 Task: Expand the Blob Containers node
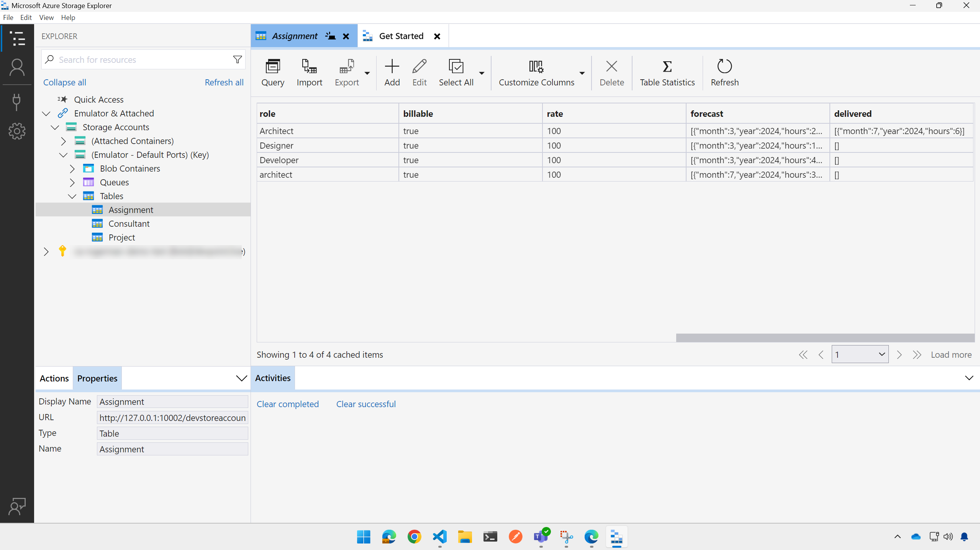72,169
